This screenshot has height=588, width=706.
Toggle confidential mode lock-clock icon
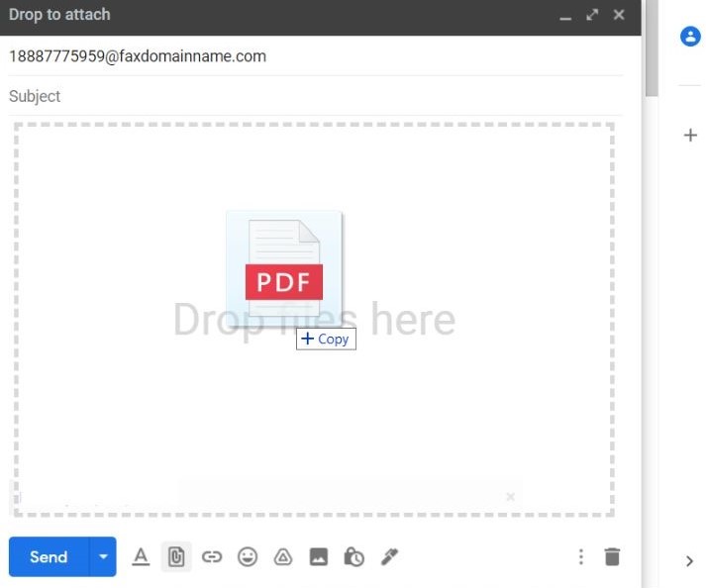[353, 557]
